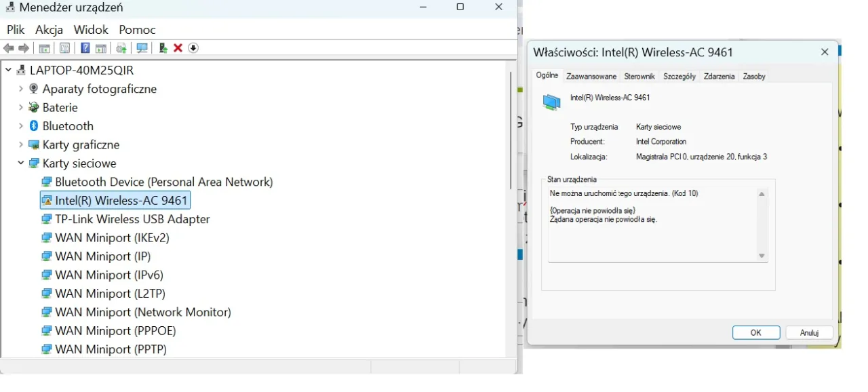868x392 pixels.
Task: Click the Stan urządzenia scrollbar up arrow
Action: coord(761,193)
